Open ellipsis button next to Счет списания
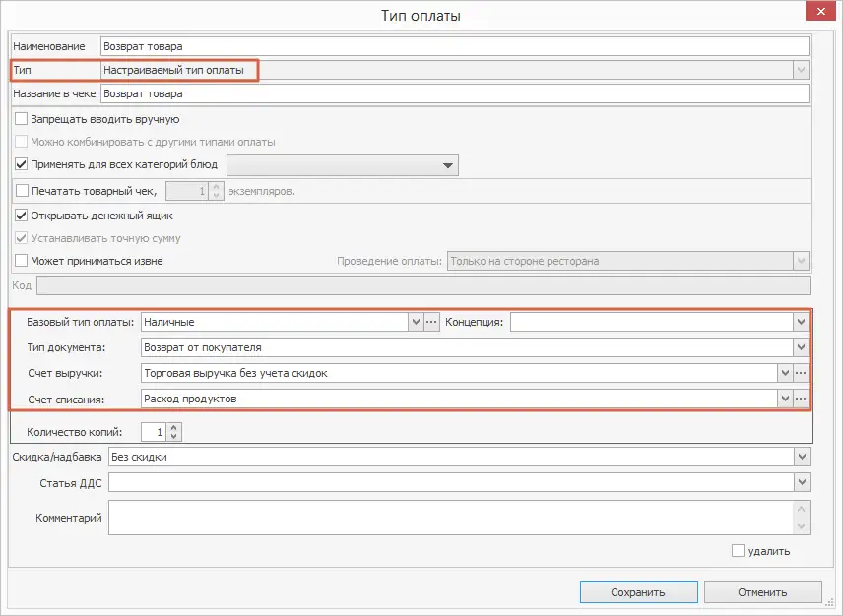Screen dimensions: 843x616 (x=801, y=399)
